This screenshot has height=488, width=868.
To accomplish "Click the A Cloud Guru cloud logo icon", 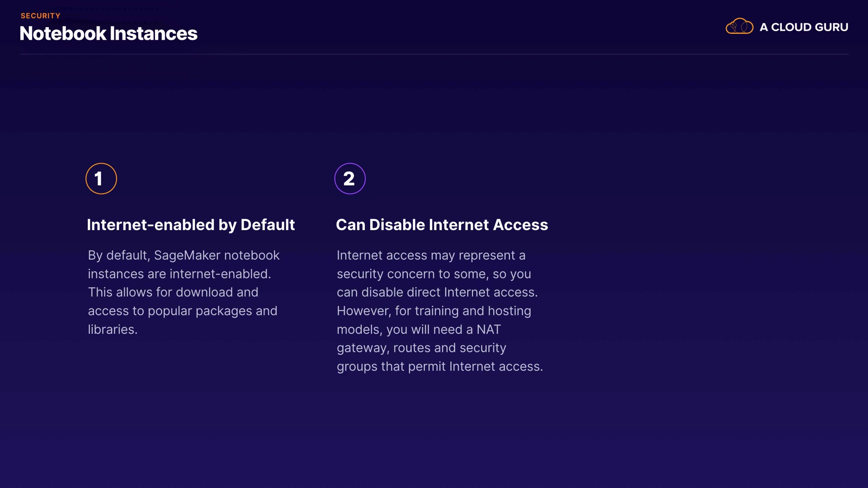I will pos(739,27).
